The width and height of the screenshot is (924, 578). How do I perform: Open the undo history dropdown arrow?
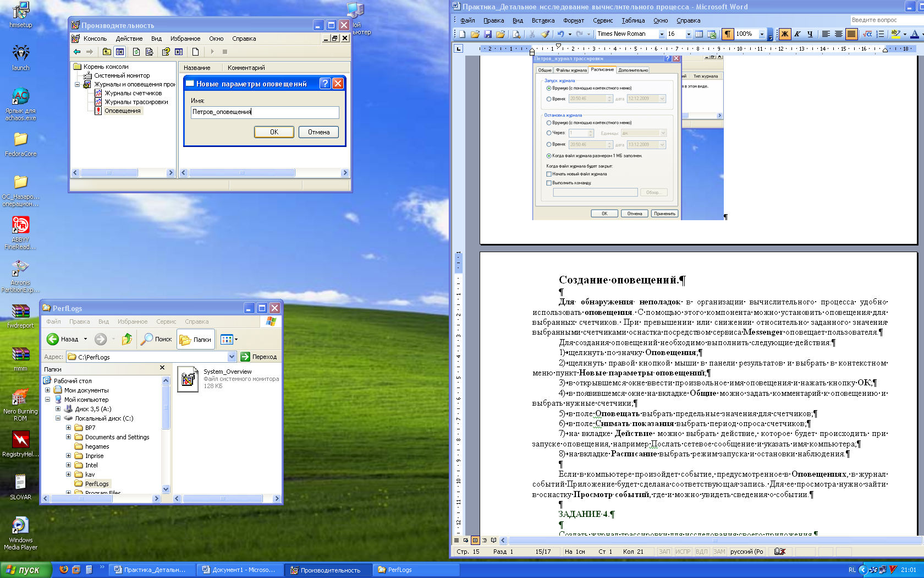click(570, 34)
